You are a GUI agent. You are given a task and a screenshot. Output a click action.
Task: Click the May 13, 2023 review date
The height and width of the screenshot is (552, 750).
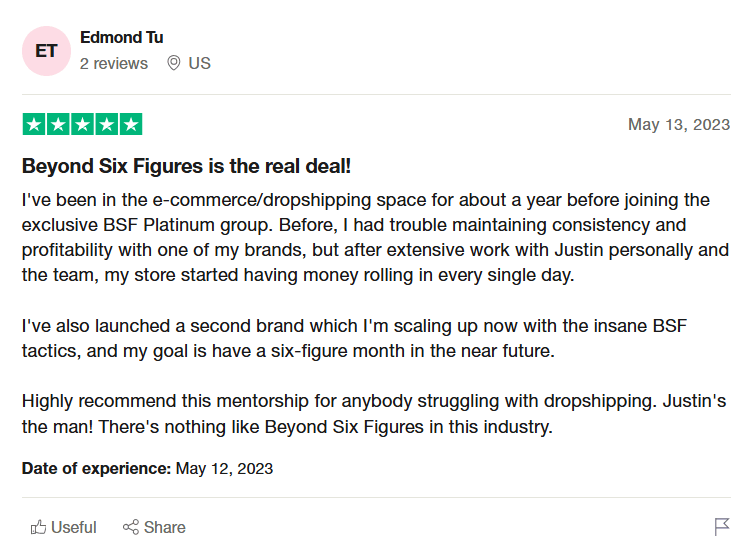(679, 124)
